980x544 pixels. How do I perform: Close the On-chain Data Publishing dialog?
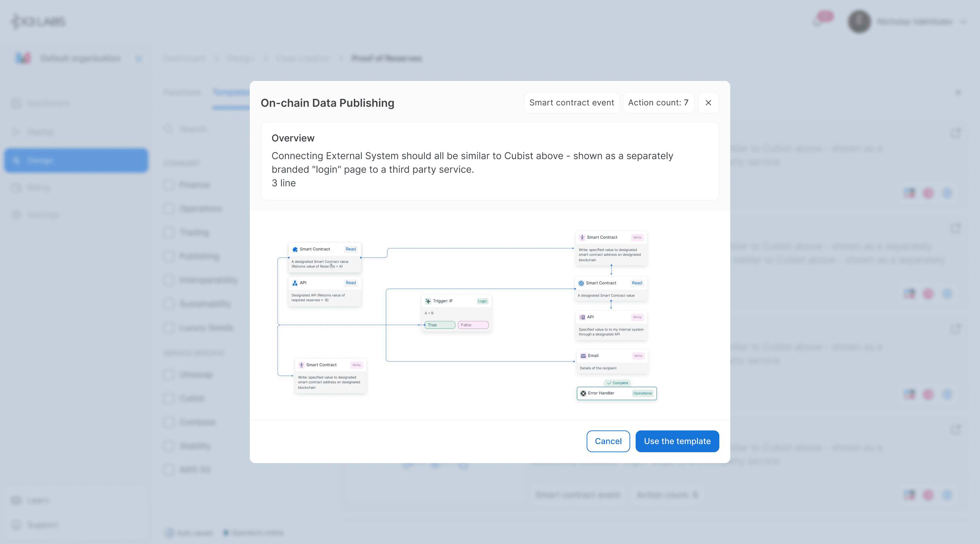coord(708,103)
